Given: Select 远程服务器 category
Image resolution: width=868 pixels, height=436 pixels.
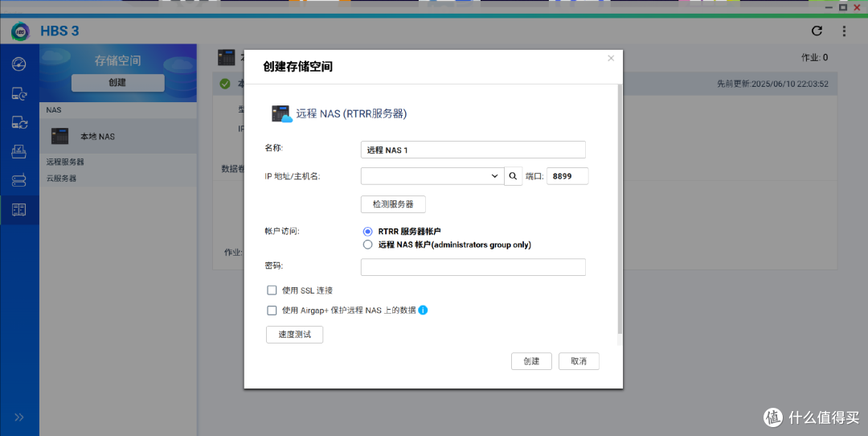Looking at the screenshot, I should click(65, 162).
